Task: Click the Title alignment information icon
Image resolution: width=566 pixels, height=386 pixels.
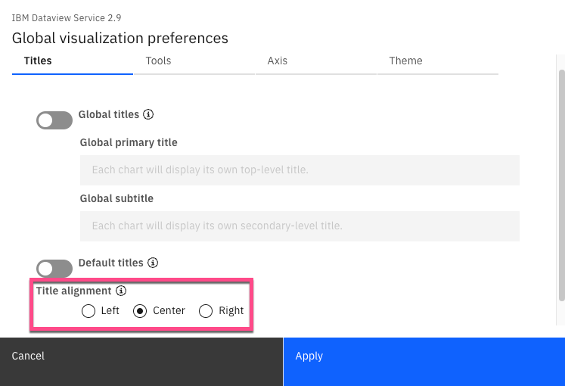Action: tap(121, 291)
